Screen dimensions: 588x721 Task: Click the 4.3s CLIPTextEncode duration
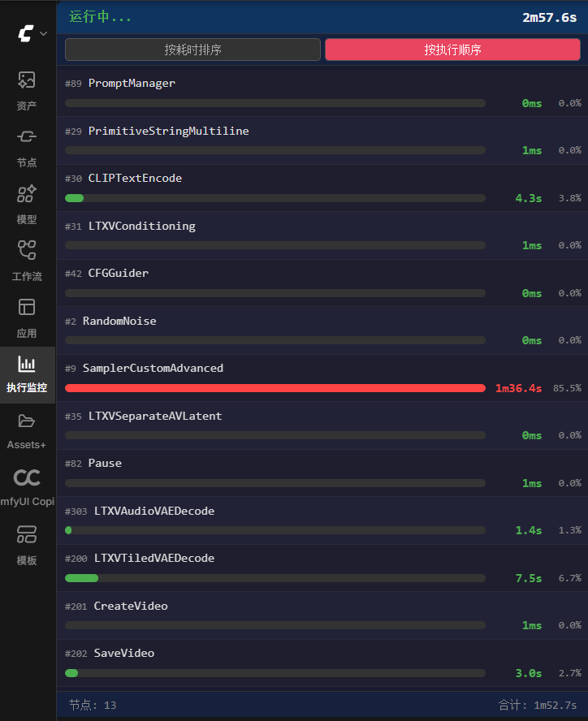529,198
